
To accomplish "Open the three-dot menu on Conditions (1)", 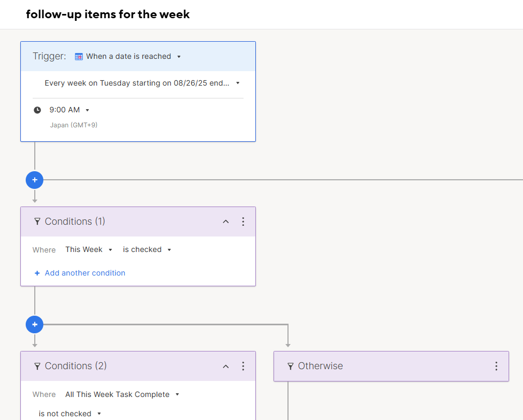I will coord(243,222).
